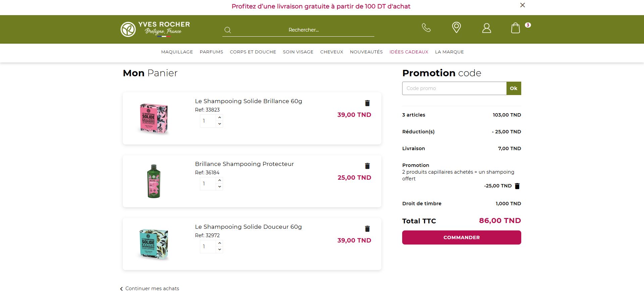Increase quantity of Shampooing Solide Douceur

coord(219,243)
